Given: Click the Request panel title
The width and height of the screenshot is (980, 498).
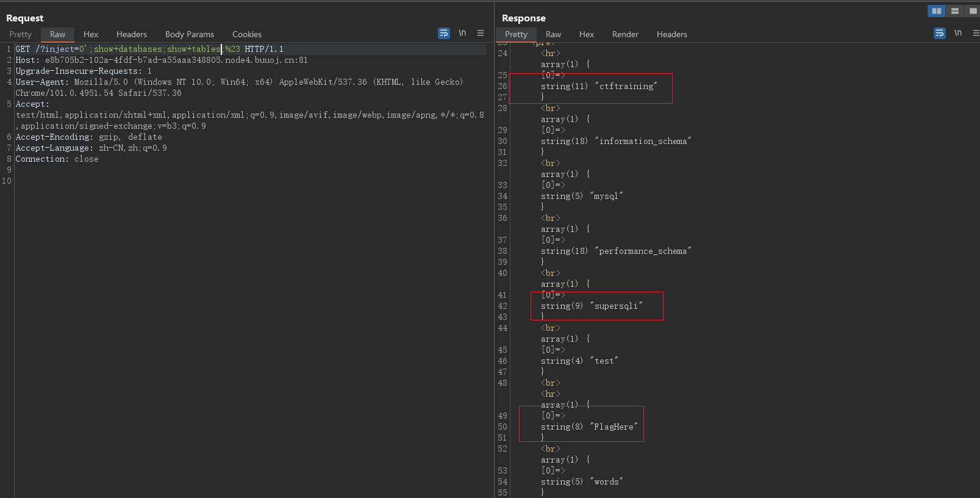Looking at the screenshot, I should point(25,18).
